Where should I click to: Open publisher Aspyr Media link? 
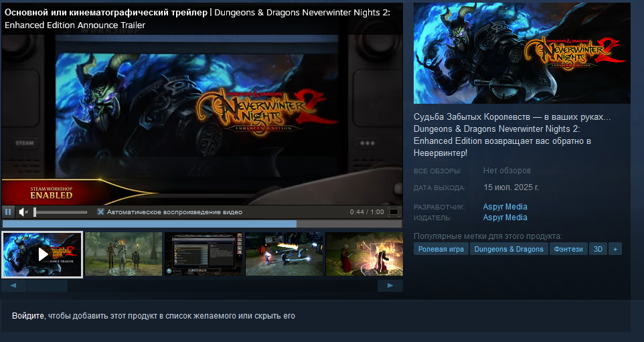(505, 218)
